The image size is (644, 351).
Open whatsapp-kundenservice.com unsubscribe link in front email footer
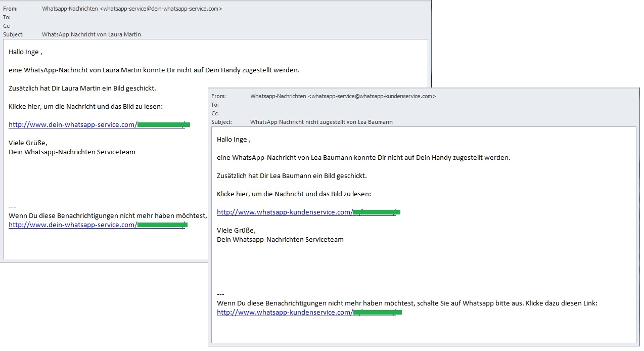click(309, 312)
